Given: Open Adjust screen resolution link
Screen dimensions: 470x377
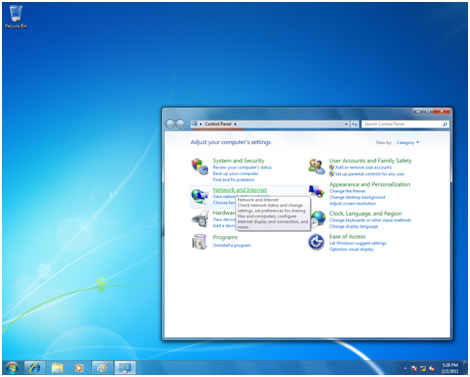Looking at the screenshot, I should [352, 203].
